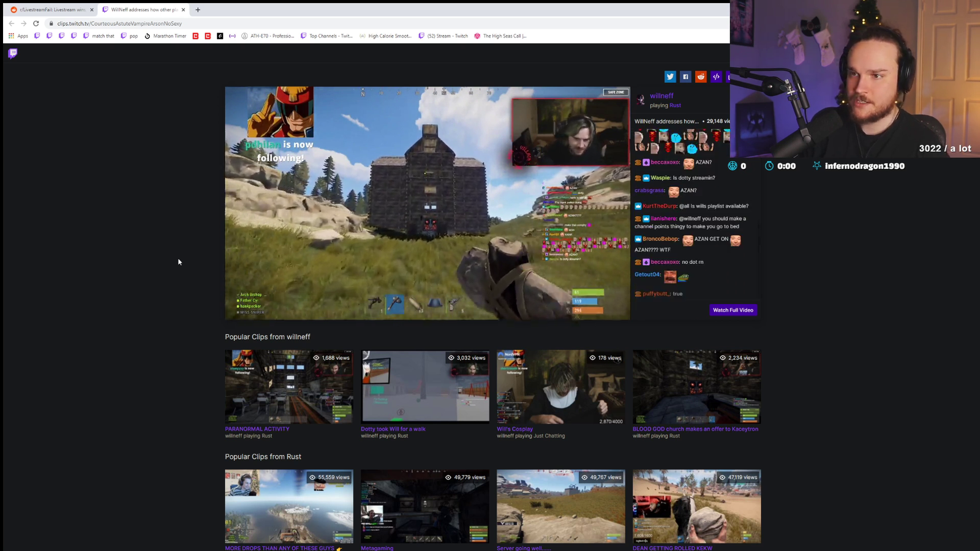Open the clip thumbnail with 2,234 views
Screen dimensions: 980x551
pos(697,387)
